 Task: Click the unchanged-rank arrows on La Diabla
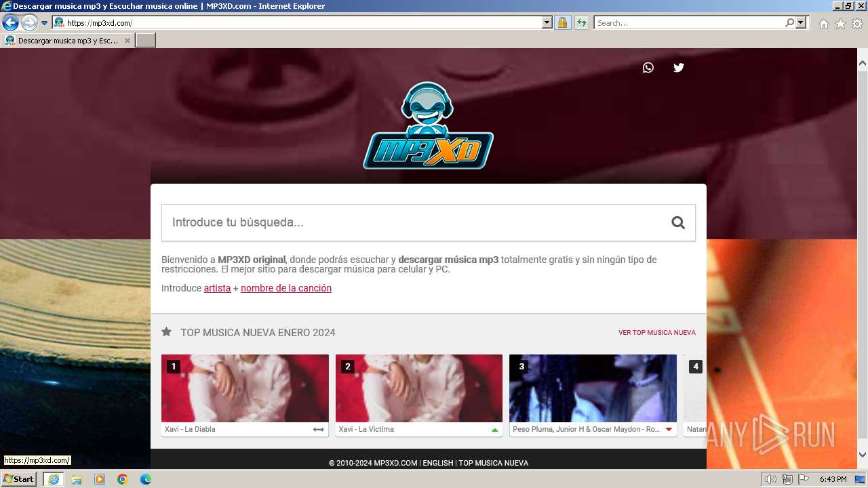click(x=319, y=430)
